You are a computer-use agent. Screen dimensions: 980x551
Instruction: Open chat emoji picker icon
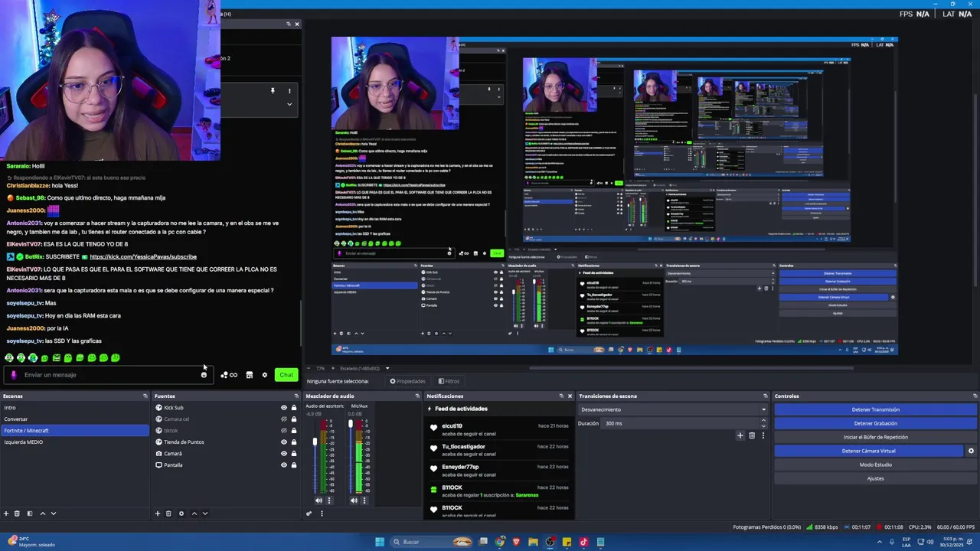click(204, 375)
